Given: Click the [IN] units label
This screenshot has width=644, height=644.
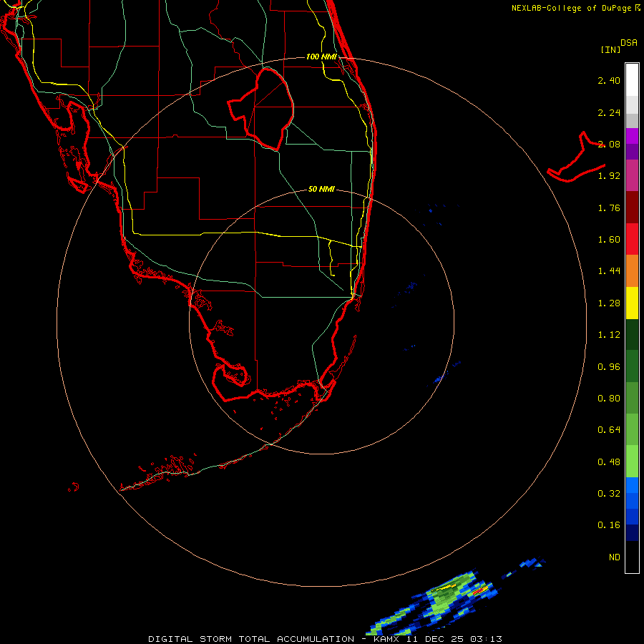Looking at the screenshot, I should coord(611,49).
